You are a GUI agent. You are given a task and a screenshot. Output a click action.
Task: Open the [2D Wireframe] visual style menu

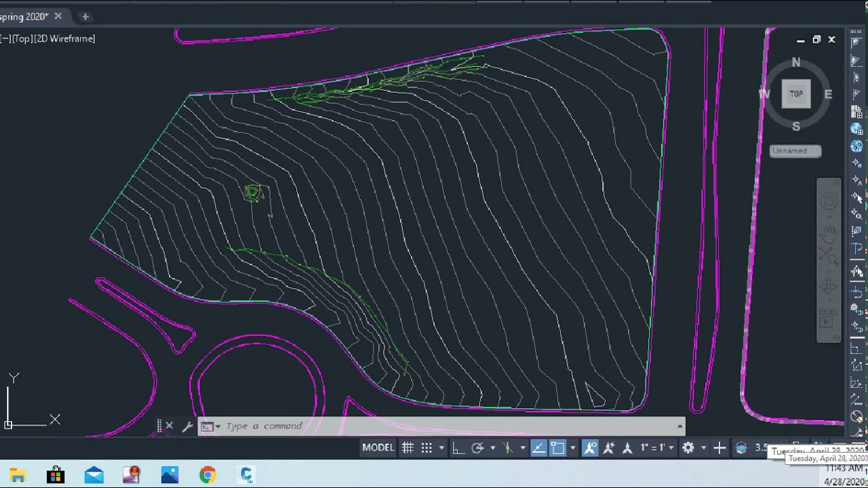pyautogui.click(x=64, y=39)
